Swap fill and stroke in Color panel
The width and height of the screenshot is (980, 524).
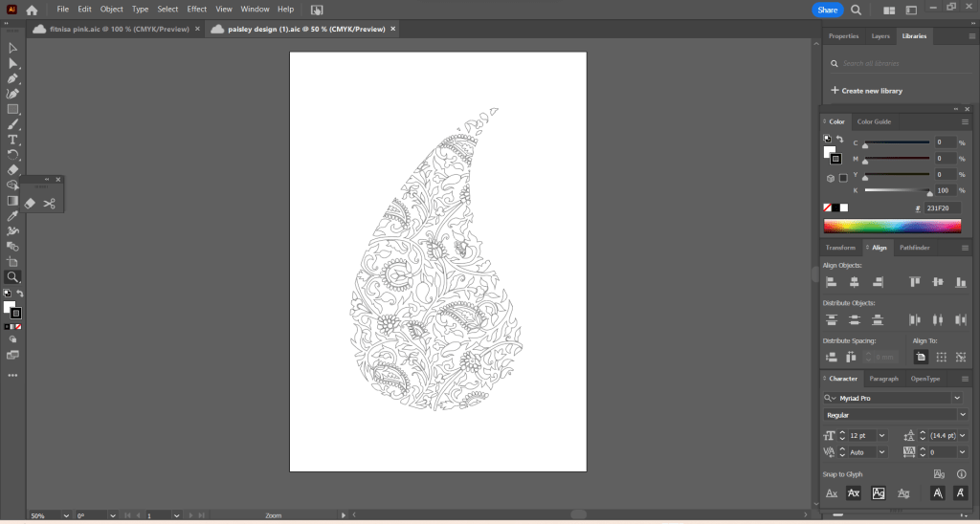(839, 140)
